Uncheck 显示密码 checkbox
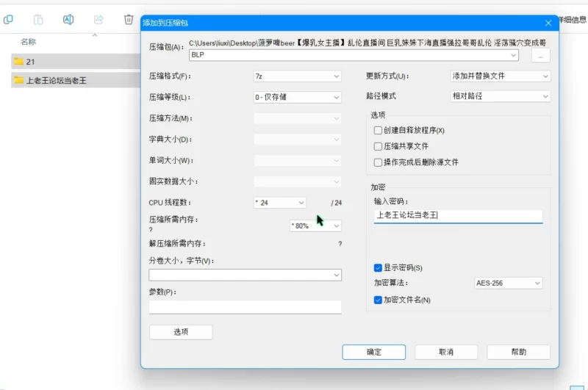 coord(378,268)
